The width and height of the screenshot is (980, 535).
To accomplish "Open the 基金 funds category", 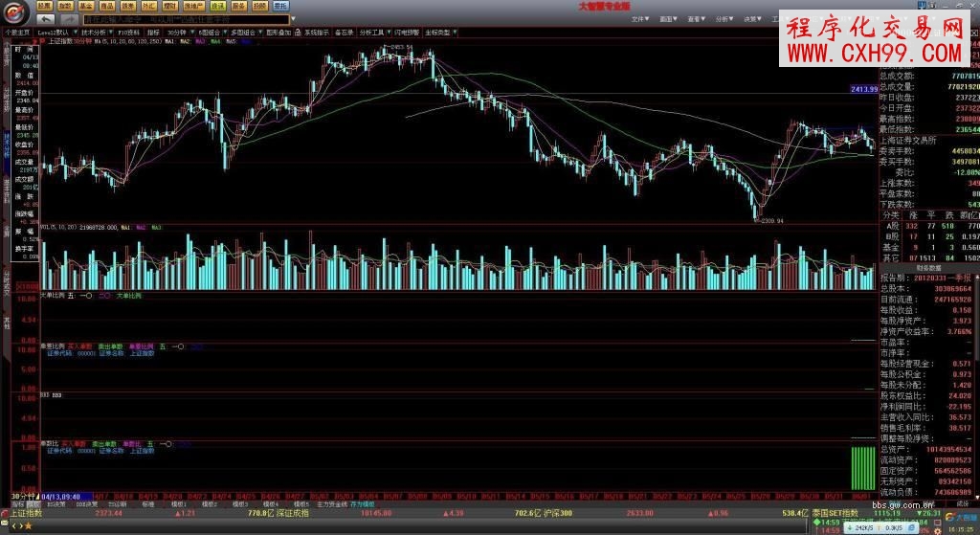I will pos(87,6).
